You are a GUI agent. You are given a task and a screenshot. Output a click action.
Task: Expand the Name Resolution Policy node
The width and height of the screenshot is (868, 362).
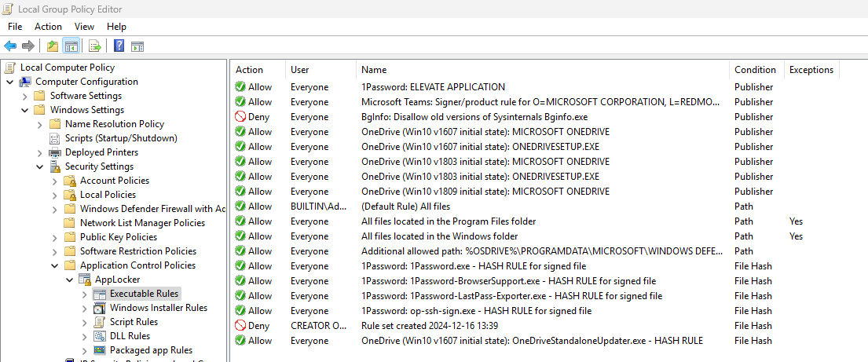pos(40,125)
